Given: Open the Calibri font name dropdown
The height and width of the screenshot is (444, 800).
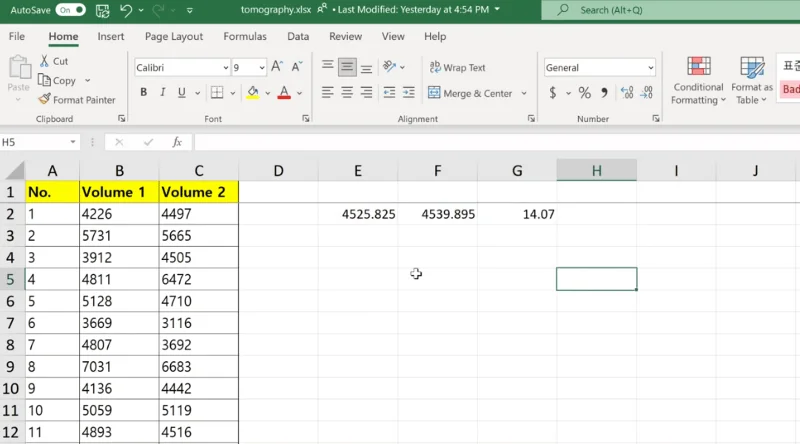Looking at the screenshot, I should [226, 67].
